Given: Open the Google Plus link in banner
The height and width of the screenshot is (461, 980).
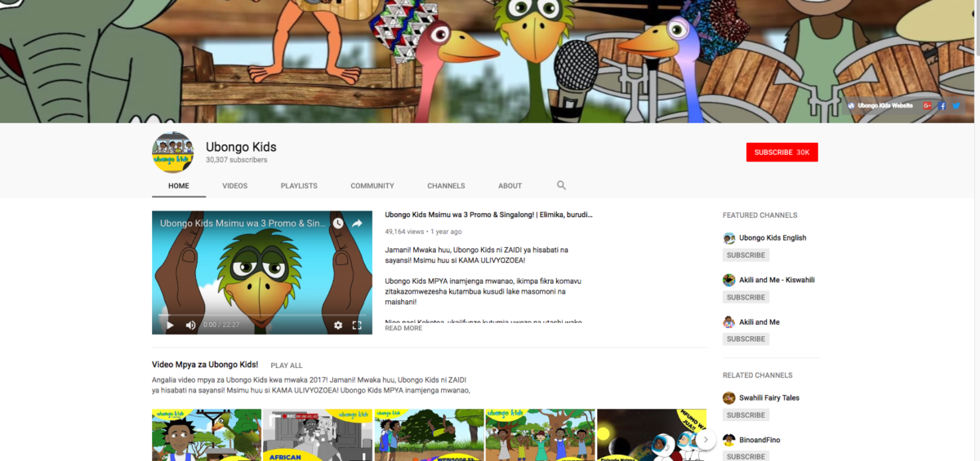Looking at the screenshot, I should tap(927, 105).
